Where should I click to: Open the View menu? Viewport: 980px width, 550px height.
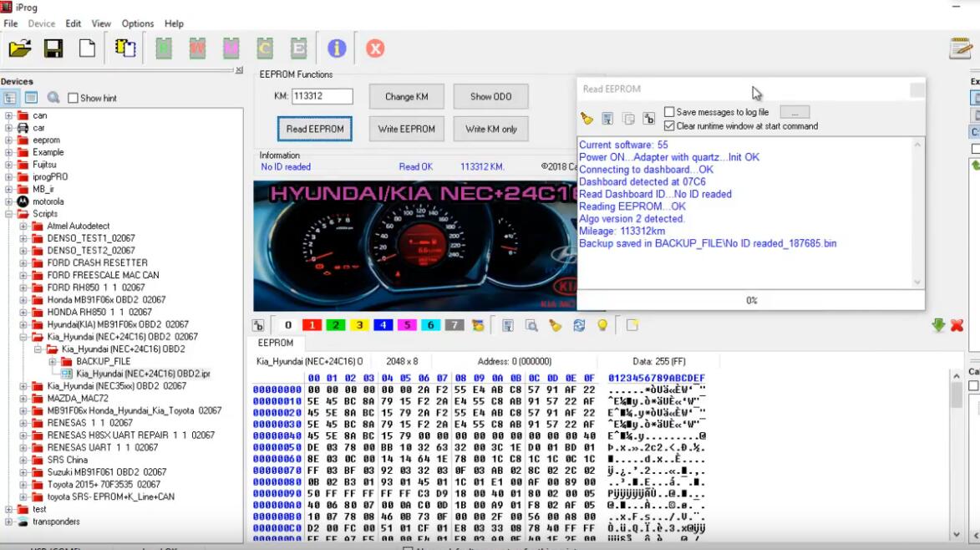(x=100, y=23)
